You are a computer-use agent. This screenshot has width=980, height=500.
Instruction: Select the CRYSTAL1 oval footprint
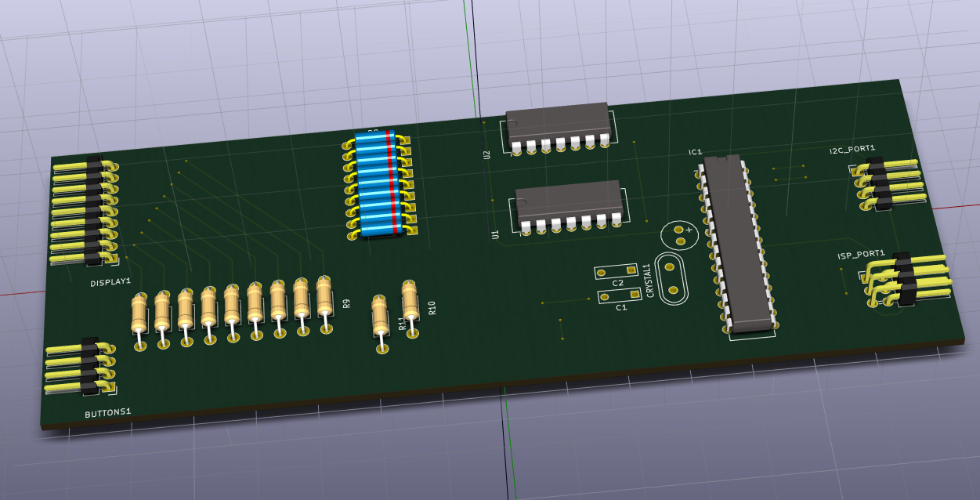672,279
